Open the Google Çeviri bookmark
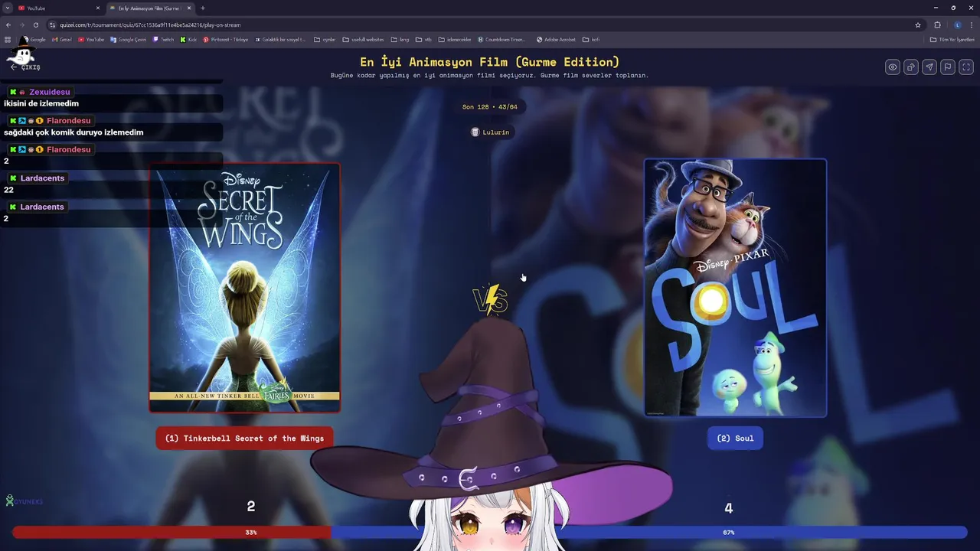 [128, 39]
